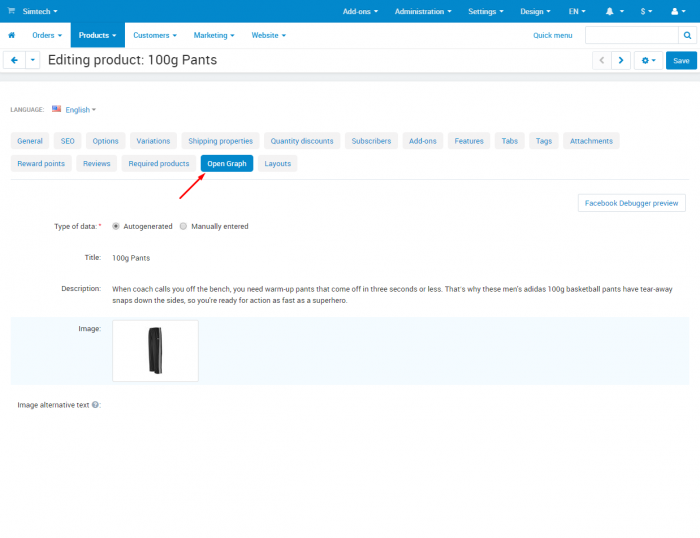
Task: Open the Design dropdown menu
Action: (x=535, y=11)
